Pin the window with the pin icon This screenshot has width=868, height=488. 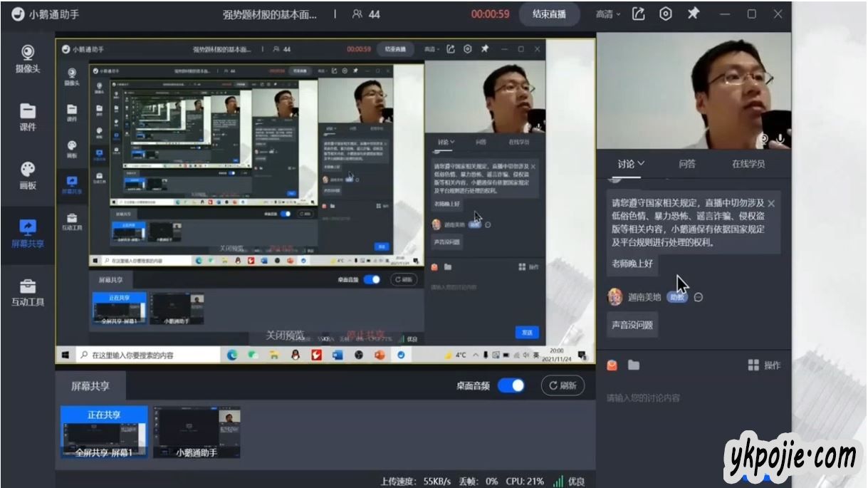[x=693, y=14]
